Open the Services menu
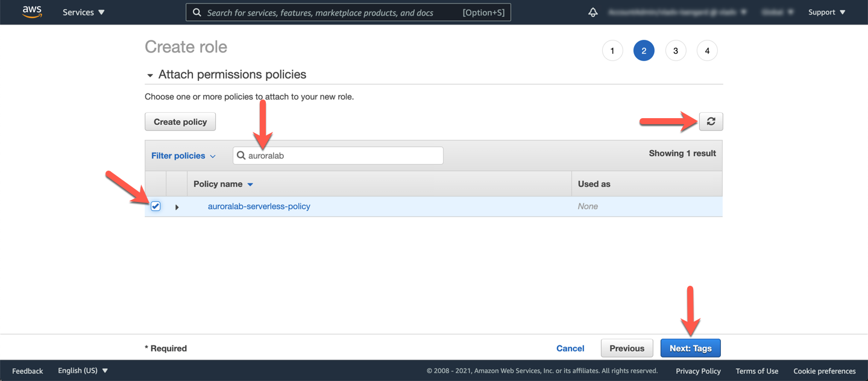Screen dimensions: 868x381 (x=84, y=12)
